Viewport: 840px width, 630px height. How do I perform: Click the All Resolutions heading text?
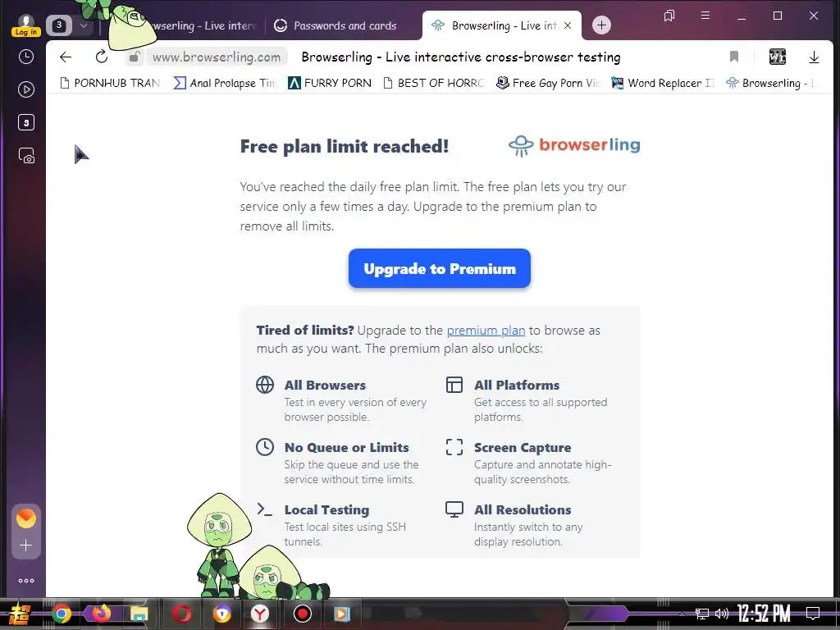tap(523, 510)
